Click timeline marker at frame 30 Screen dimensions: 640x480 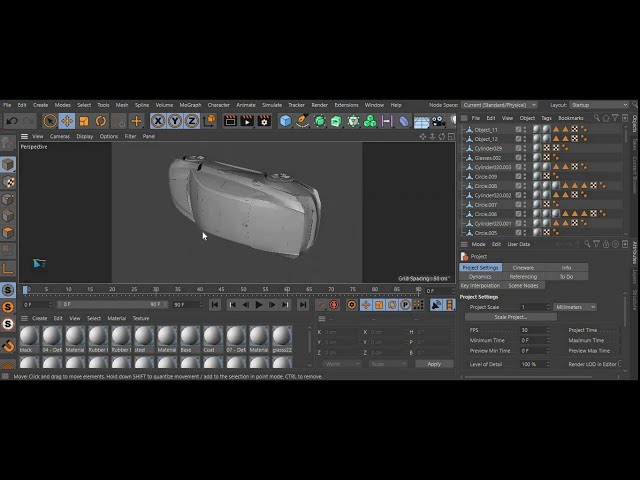[x=156, y=290]
